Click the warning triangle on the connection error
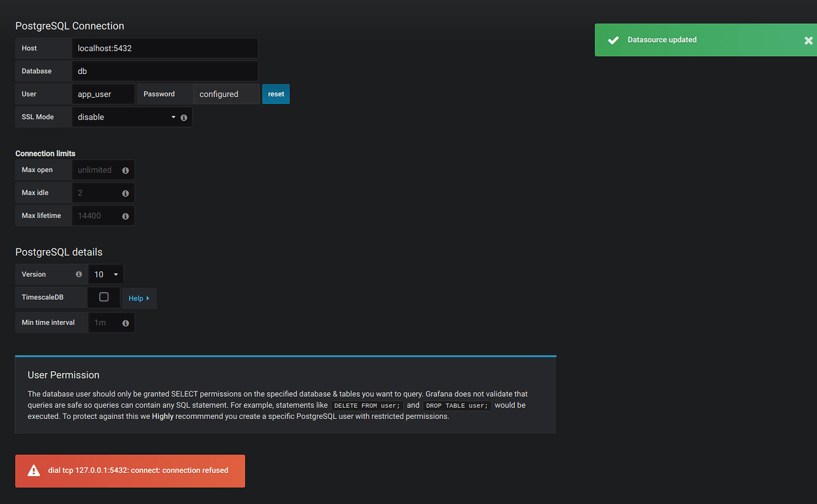This screenshot has width=817, height=504. click(x=33, y=470)
